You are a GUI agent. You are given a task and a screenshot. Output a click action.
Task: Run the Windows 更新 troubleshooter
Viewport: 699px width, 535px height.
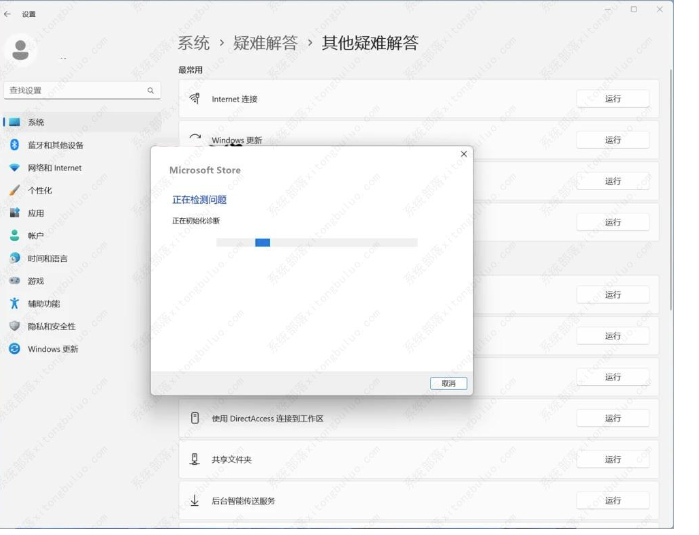click(x=613, y=140)
